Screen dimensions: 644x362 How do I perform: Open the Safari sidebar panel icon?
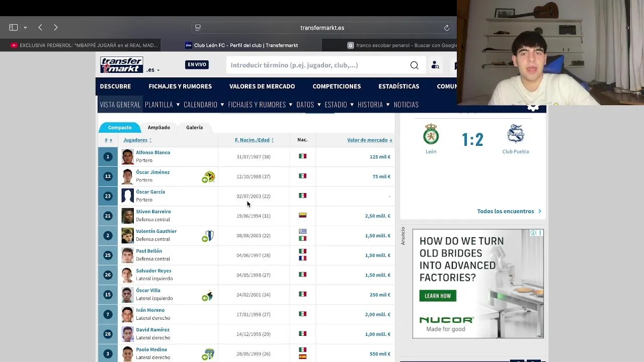pyautogui.click(x=14, y=27)
